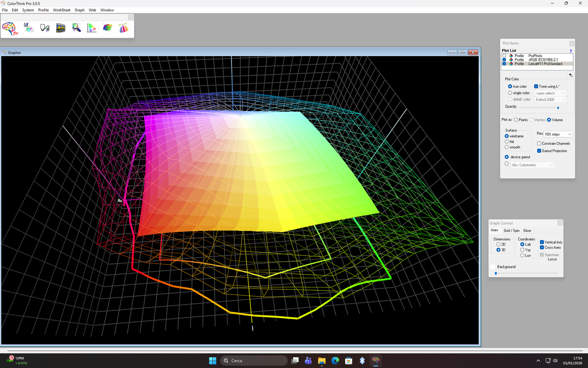
Task: Open the System menu
Action: pyautogui.click(x=28, y=10)
